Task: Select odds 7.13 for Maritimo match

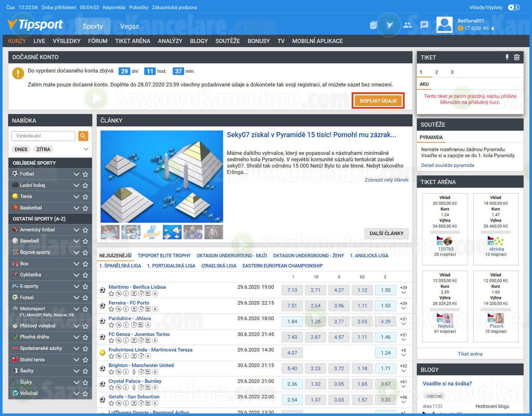Action: (x=292, y=290)
